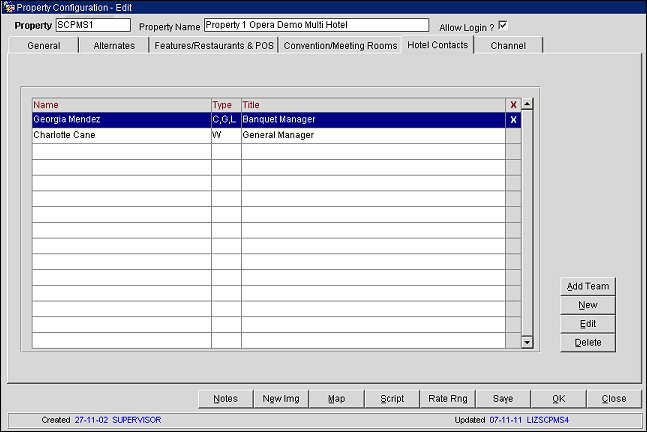
Task: Toggle the X mark for Georgia Mendez
Action: [x=513, y=120]
